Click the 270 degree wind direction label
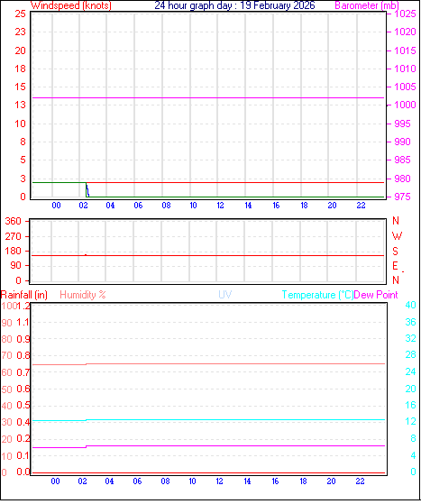421x504 pixels. tap(13, 236)
